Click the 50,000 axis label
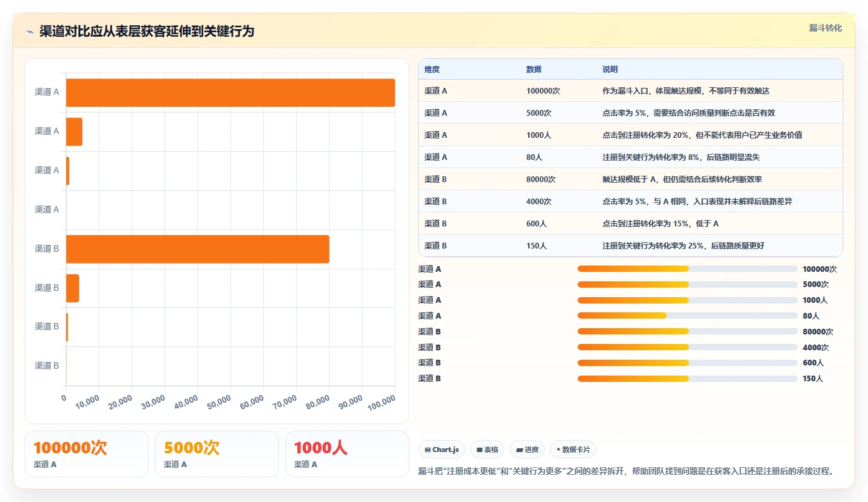 point(220,401)
